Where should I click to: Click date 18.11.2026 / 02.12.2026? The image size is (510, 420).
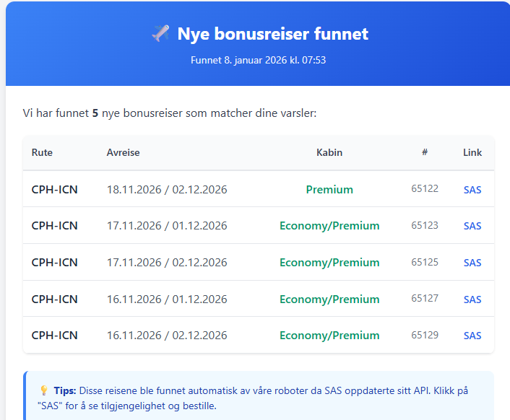coord(167,190)
